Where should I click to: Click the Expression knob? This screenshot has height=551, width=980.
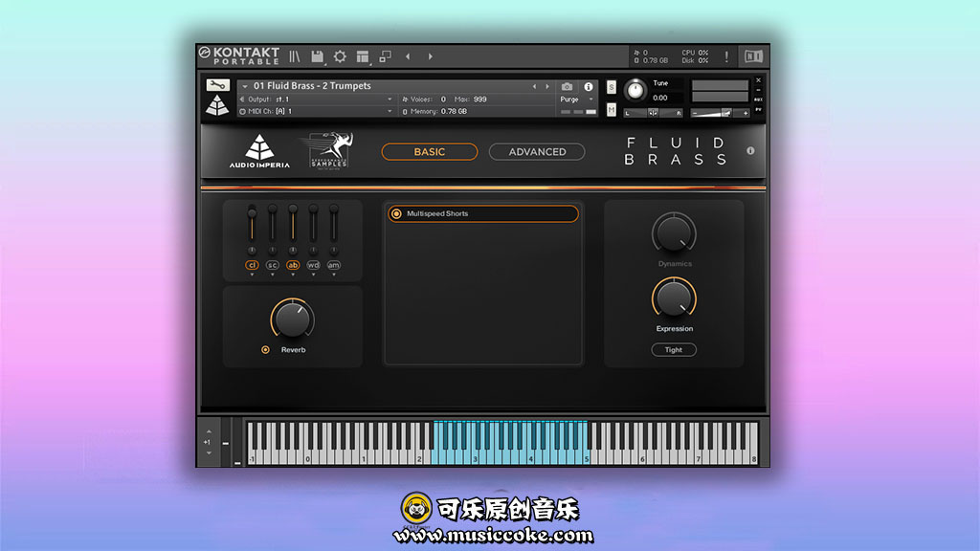click(674, 298)
